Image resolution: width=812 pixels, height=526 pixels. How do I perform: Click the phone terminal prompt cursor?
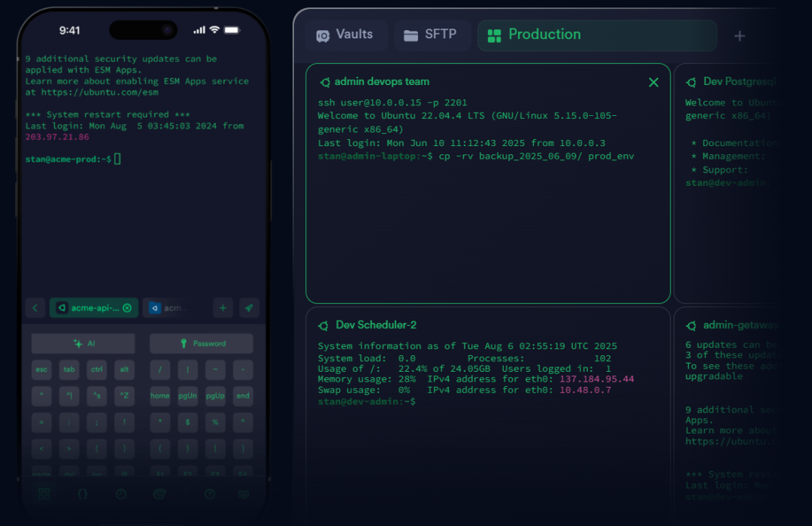[117, 159]
